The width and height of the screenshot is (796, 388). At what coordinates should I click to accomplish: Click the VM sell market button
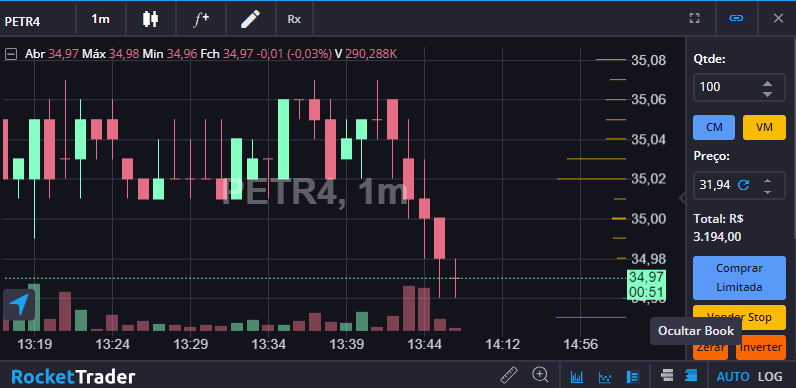tap(764, 127)
